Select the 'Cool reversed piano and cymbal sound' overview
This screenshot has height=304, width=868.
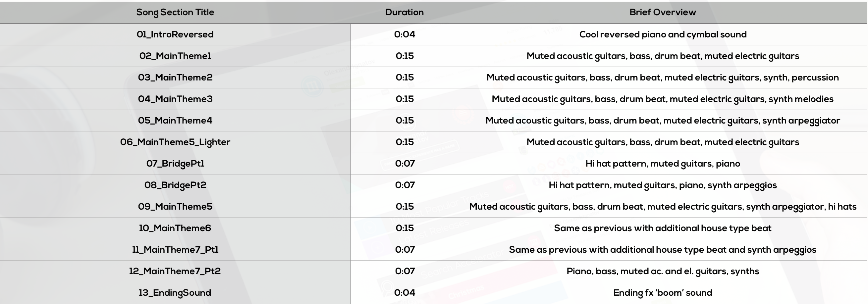[663, 34]
